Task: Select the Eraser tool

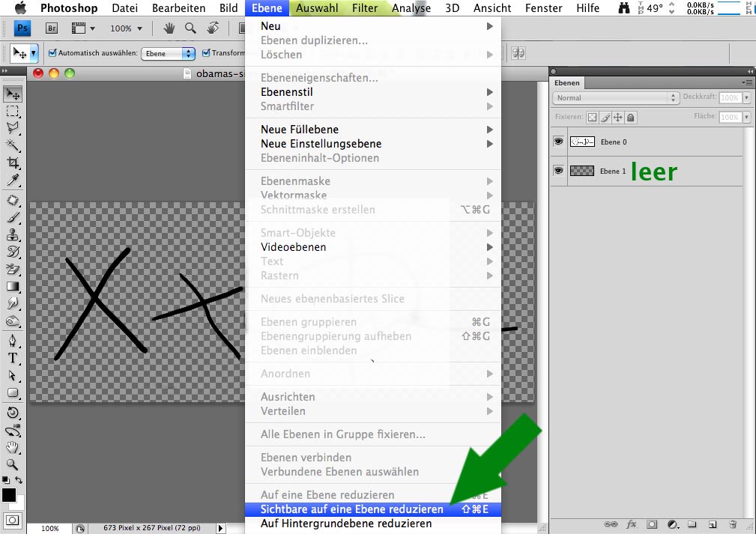Action: pyautogui.click(x=13, y=269)
